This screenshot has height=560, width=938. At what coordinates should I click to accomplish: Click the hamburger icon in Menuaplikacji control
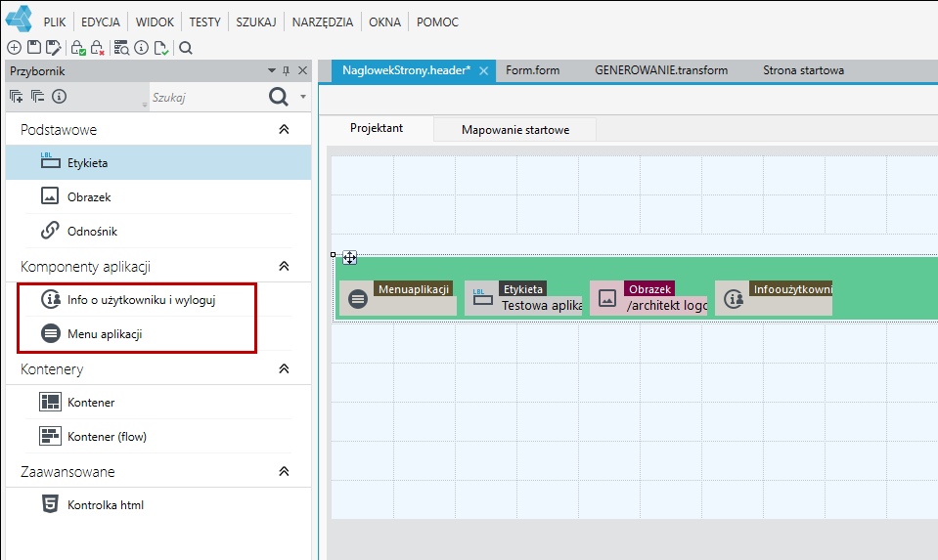[x=358, y=298]
